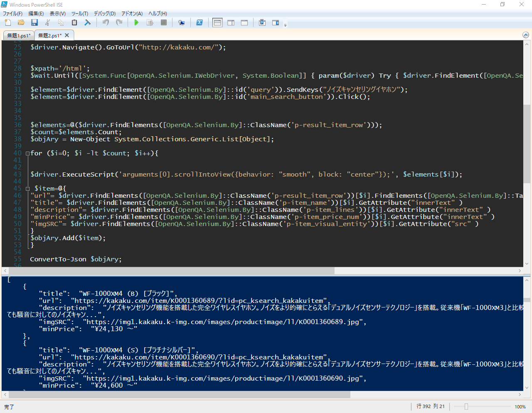Click the $driver.Navigate().GoToUrl line
This screenshot has width=532, height=413.
(x=128, y=47)
